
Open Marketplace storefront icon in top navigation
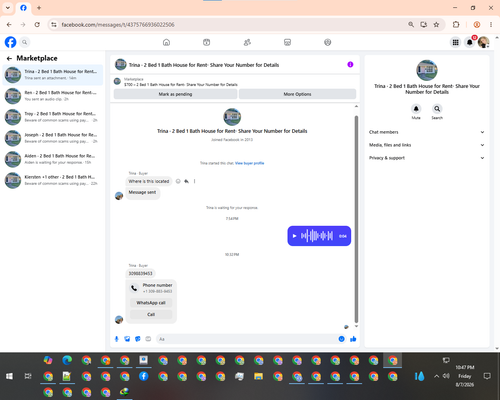click(x=287, y=42)
